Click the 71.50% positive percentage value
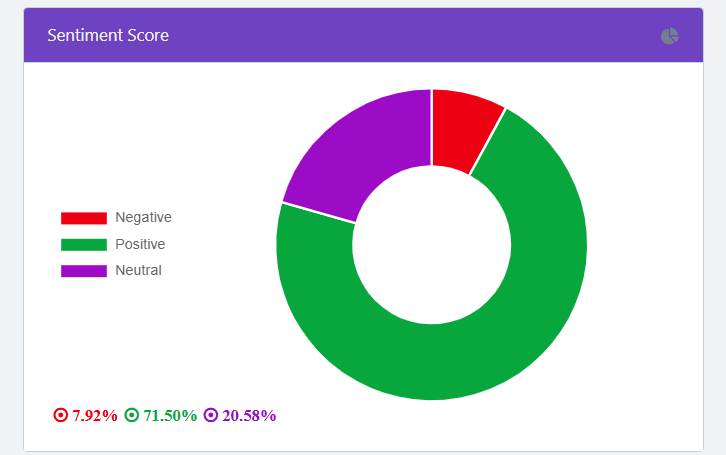 pyautogui.click(x=170, y=416)
